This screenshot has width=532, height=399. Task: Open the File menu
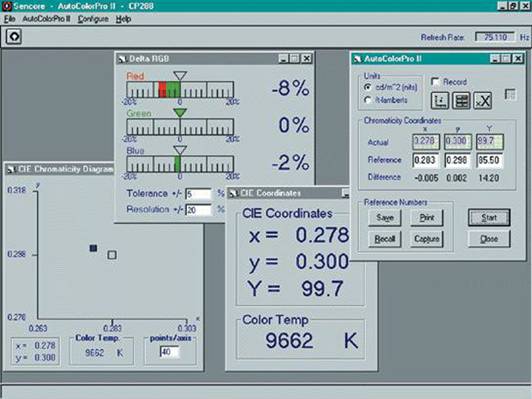click(9, 19)
